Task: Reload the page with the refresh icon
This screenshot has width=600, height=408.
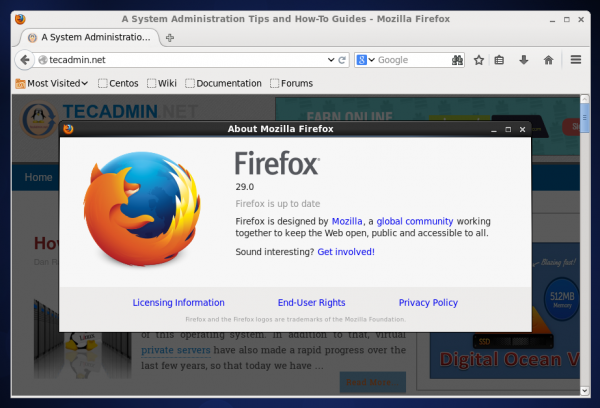Action: (x=342, y=60)
